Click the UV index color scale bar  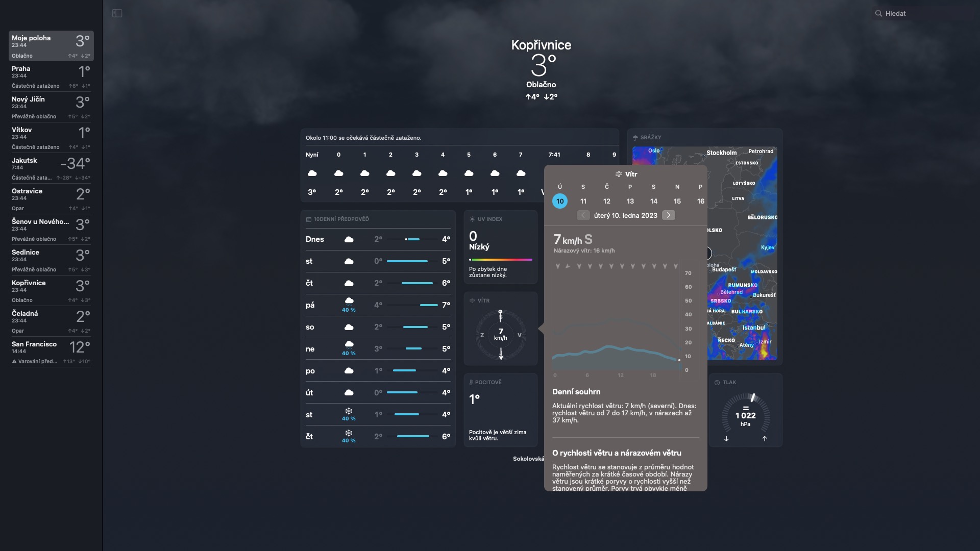500,260
